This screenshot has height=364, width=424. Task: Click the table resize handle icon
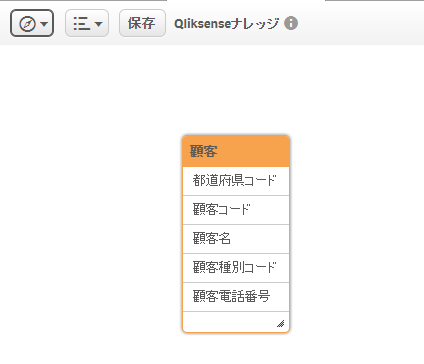click(x=281, y=323)
